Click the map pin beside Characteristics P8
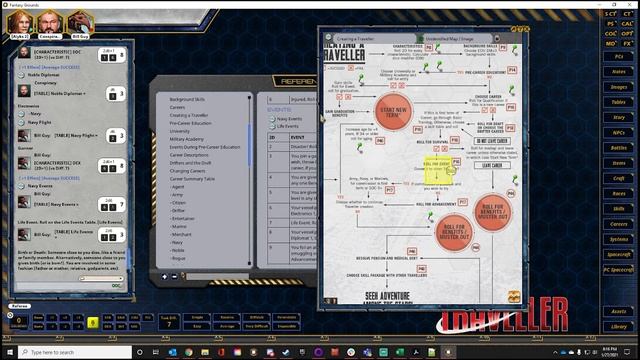The width and height of the screenshot is (640, 360). pyautogui.click(x=438, y=49)
